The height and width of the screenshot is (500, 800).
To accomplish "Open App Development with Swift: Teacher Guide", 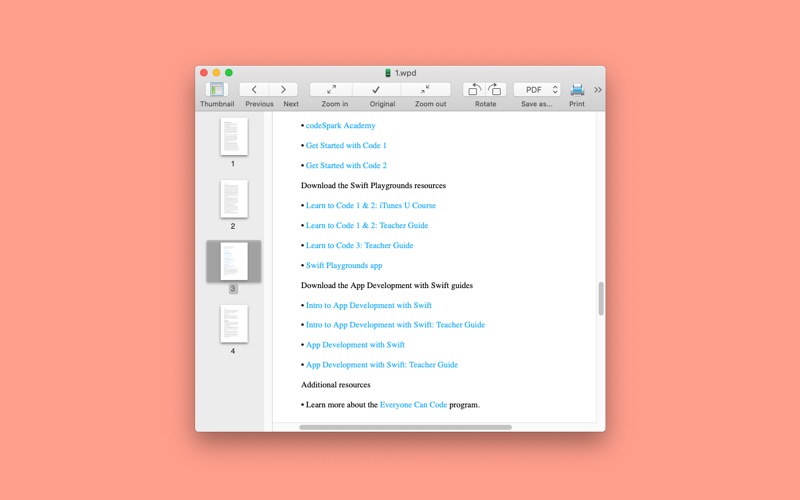I will coord(382,365).
